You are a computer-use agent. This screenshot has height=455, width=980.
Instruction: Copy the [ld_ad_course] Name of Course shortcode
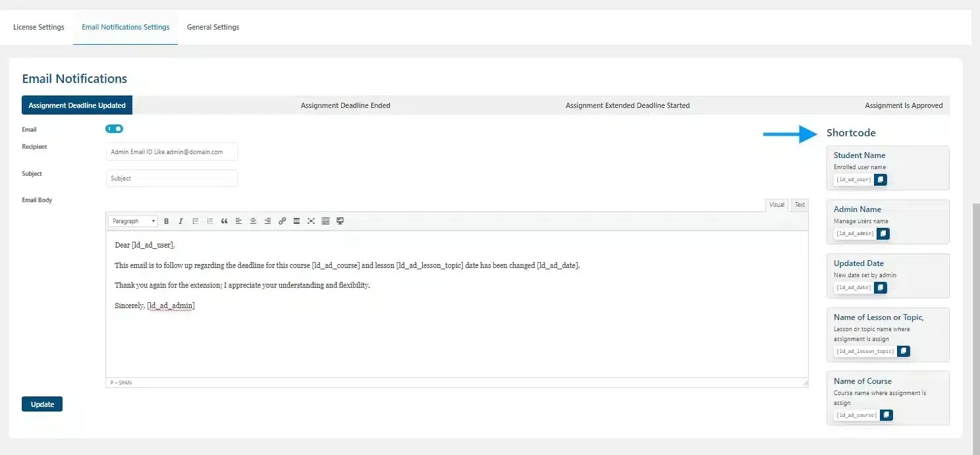(x=886, y=415)
